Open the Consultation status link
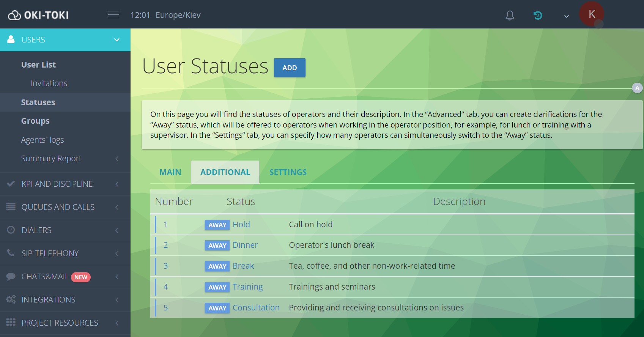 tap(256, 308)
